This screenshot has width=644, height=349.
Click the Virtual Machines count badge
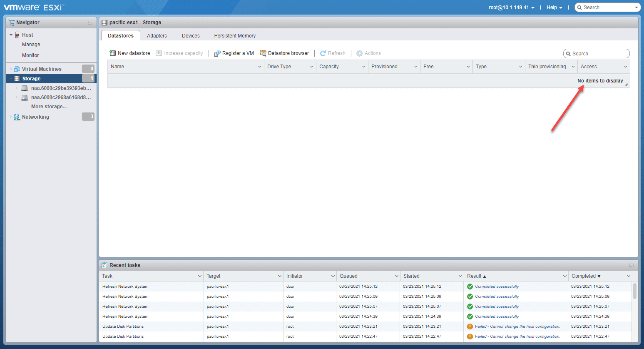click(x=88, y=69)
